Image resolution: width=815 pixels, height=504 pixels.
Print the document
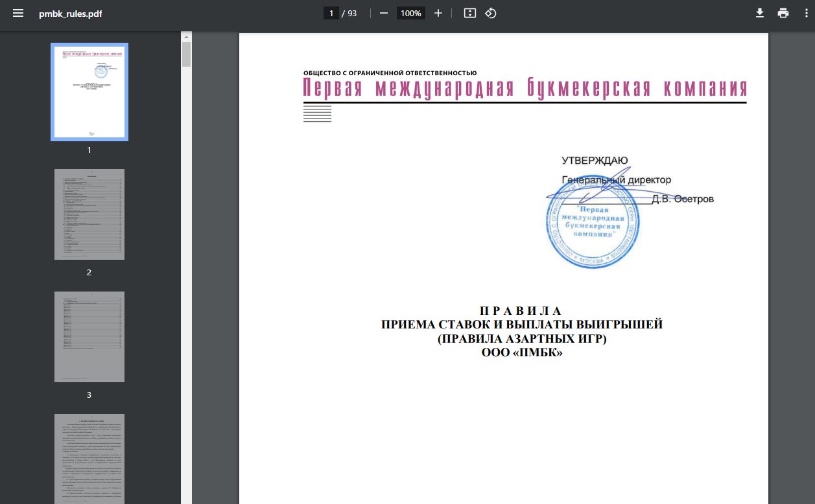783,13
